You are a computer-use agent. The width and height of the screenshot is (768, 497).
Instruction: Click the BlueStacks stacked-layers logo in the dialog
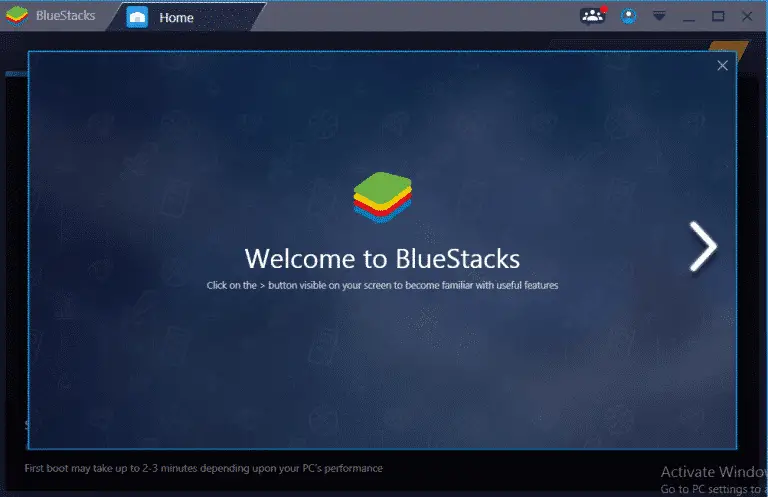383,197
